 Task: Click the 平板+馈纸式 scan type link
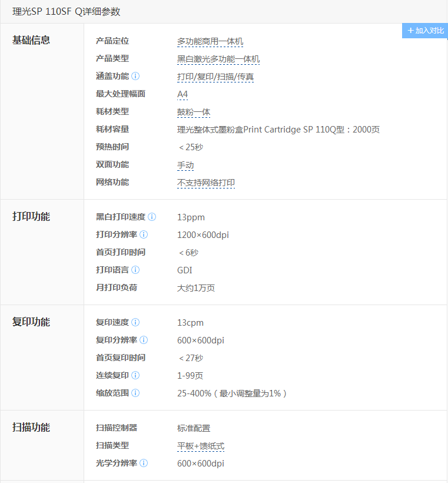201,446
